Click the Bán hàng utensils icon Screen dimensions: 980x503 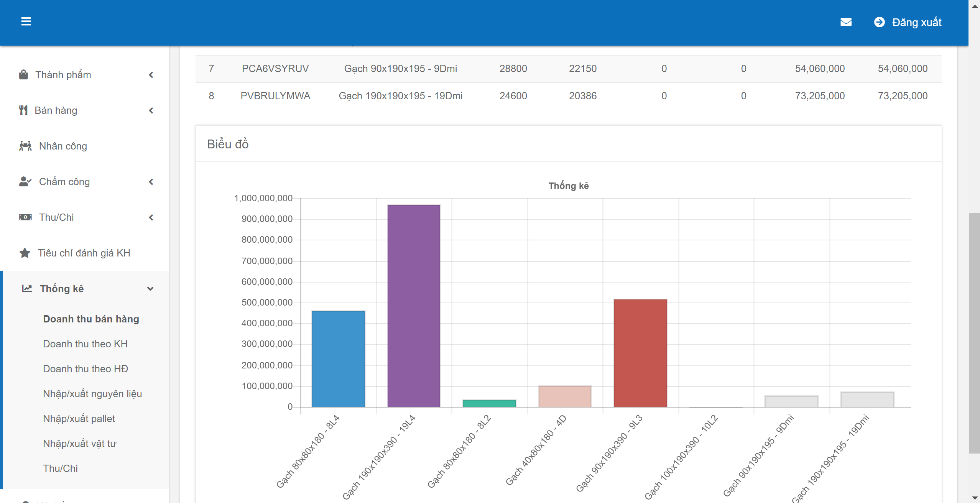coord(23,110)
